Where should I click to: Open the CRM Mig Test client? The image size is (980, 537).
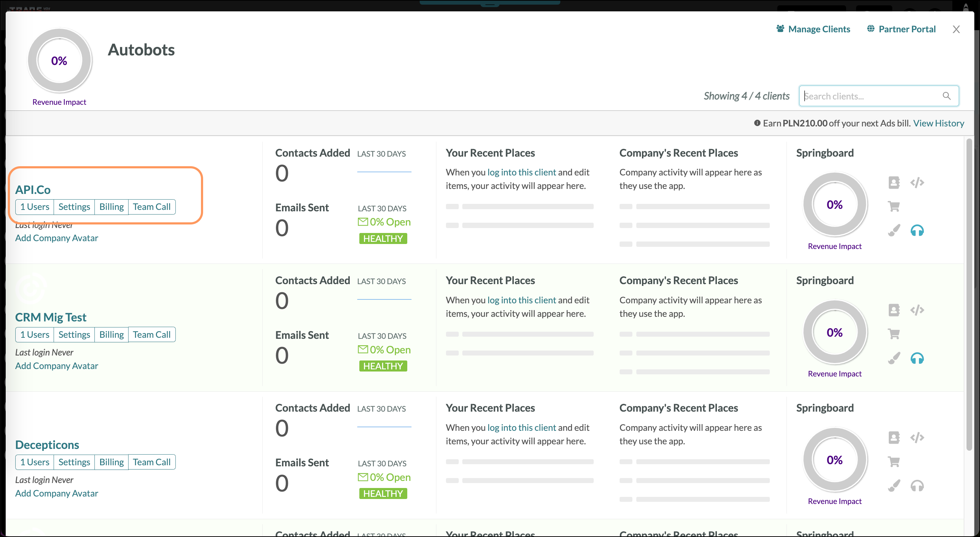pos(50,317)
